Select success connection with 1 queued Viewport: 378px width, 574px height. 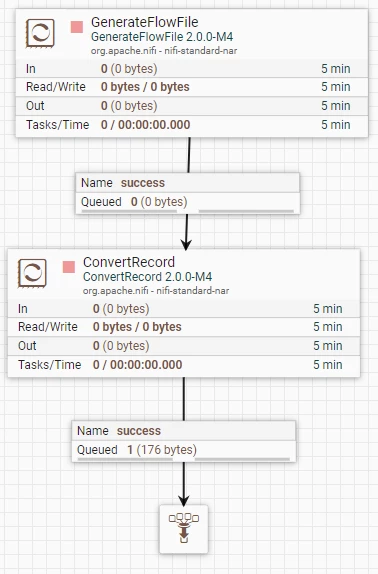pos(184,441)
